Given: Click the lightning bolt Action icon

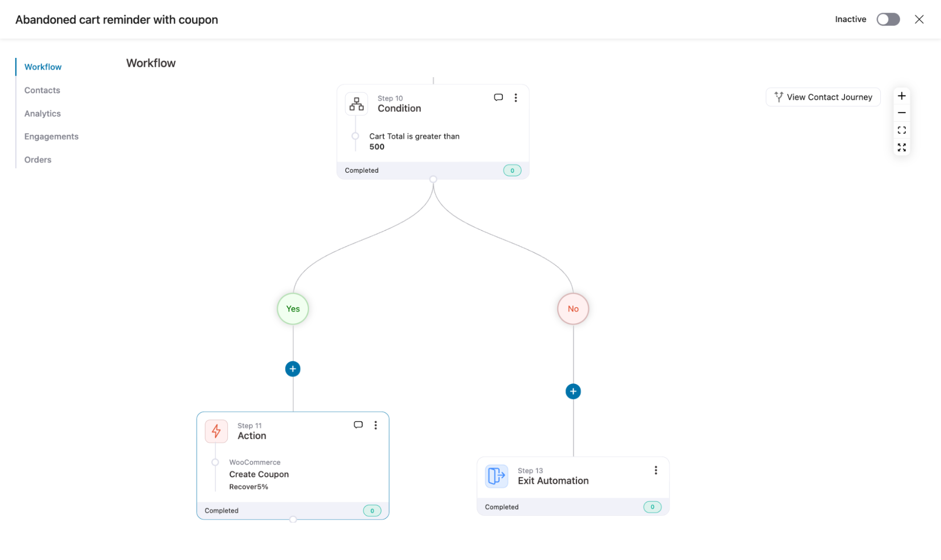Looking at the screenshot, I should click(x=216, y=431).
